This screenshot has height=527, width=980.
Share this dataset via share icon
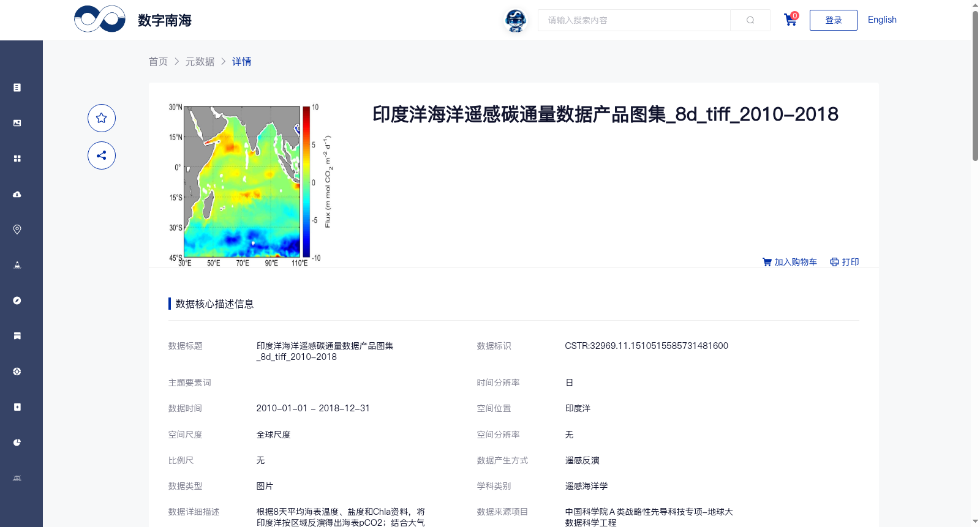pos(102,155)
